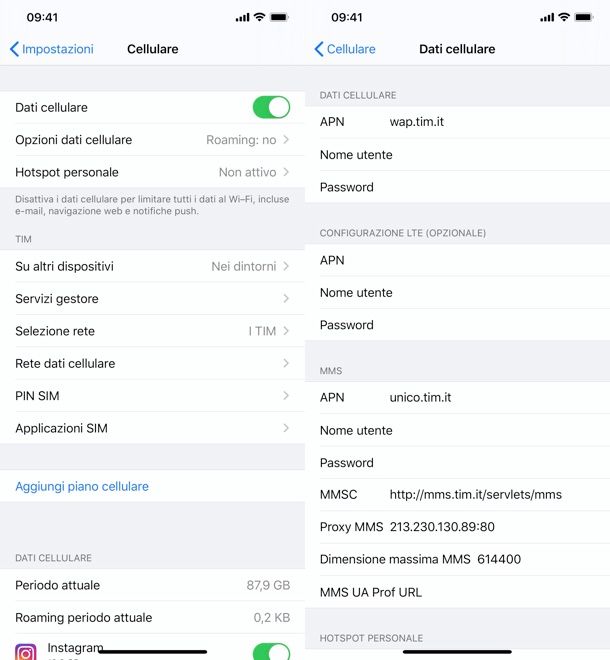
Task: Tap Nome utente field under Dati cellulare
Action: [x=457, y=154]
